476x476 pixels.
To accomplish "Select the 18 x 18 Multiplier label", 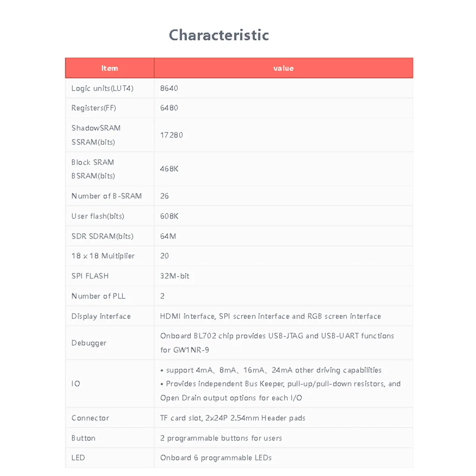I will click(103, 256).
